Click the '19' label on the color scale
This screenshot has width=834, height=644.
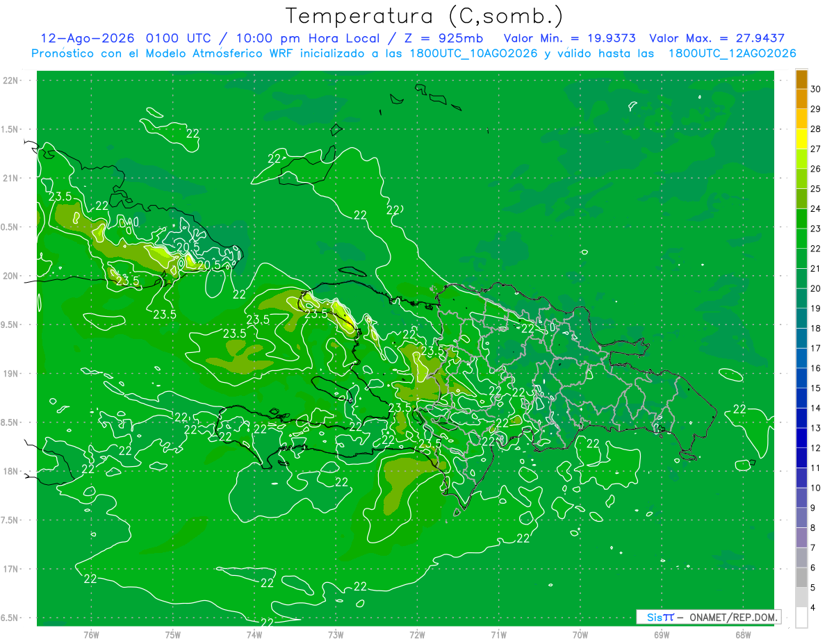[816, 308]
